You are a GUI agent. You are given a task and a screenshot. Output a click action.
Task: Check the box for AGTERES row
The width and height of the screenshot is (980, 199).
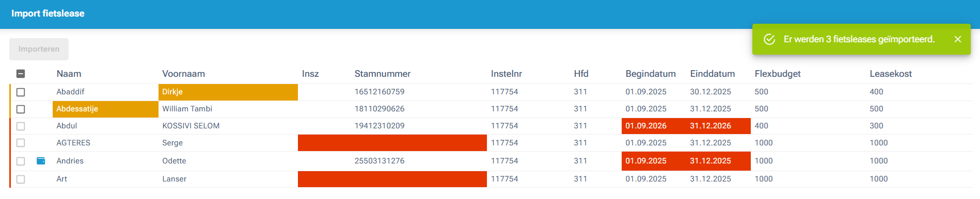click(21, 143)
